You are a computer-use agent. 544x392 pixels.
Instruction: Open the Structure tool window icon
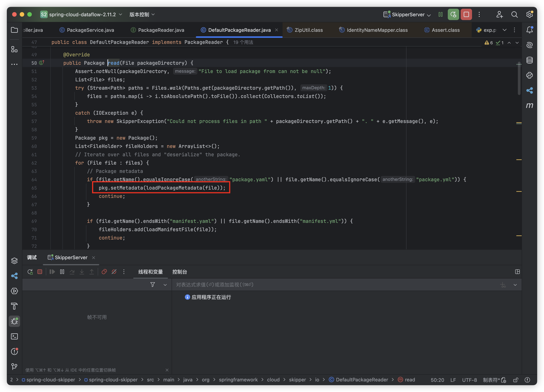tap(14, 49)
